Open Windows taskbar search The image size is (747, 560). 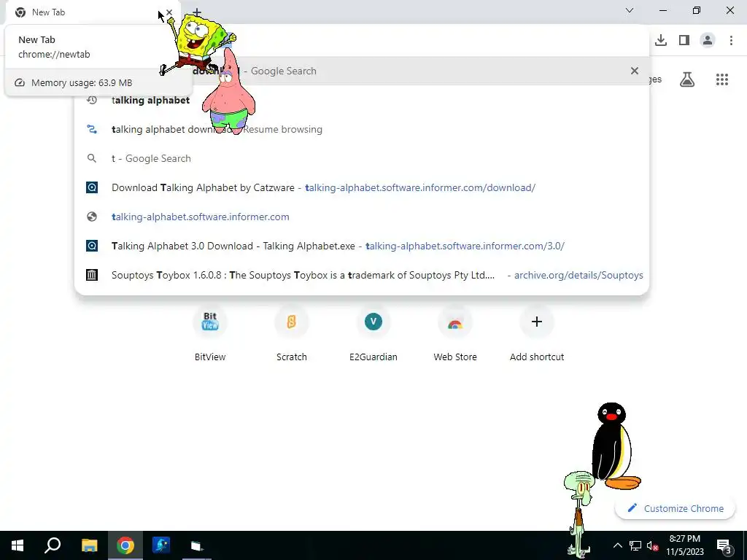click(x=53, y=545)
